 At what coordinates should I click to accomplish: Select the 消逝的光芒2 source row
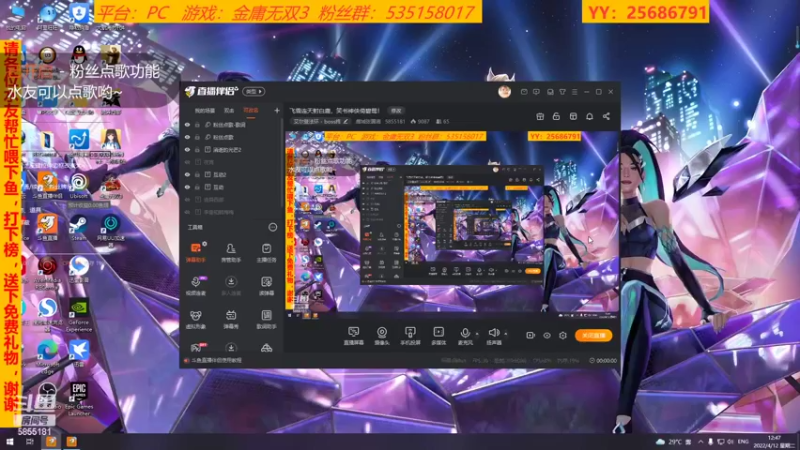[232, 149]
